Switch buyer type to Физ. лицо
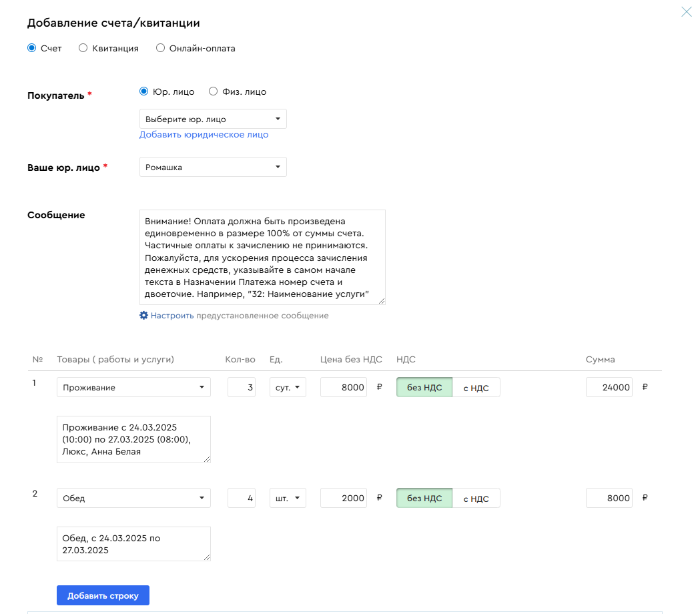 pyautogui.click(x=214, y=91)
